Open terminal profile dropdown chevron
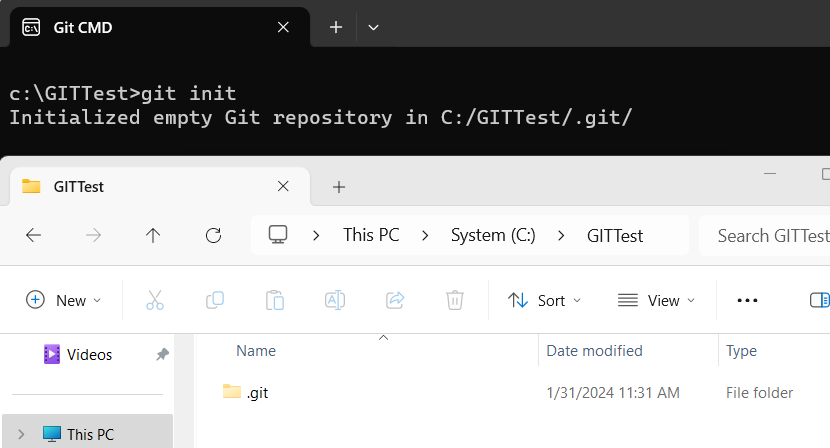The width and height of the screenshot is (830, 448). [x=373, y=27]
